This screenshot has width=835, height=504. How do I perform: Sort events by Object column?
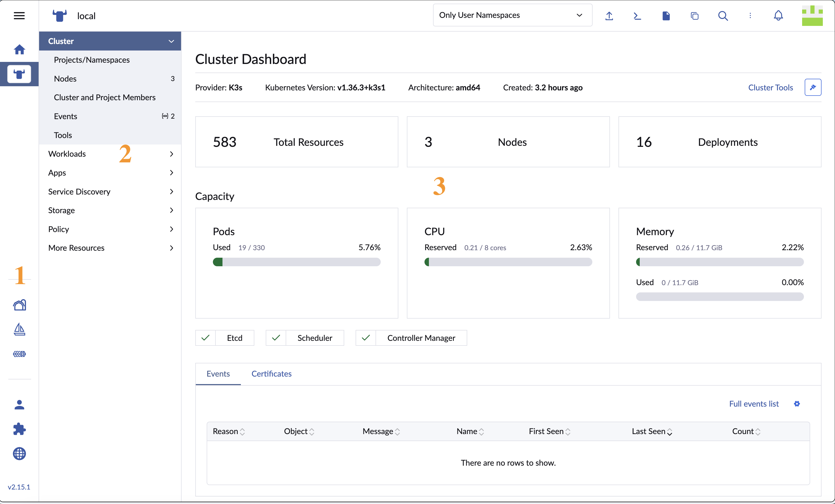299,431
